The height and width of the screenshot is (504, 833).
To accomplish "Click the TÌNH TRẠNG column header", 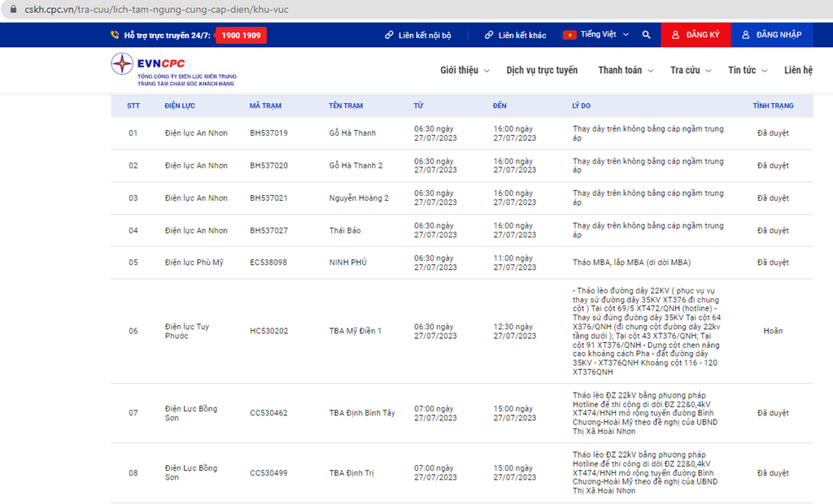I will click(773, 106).
